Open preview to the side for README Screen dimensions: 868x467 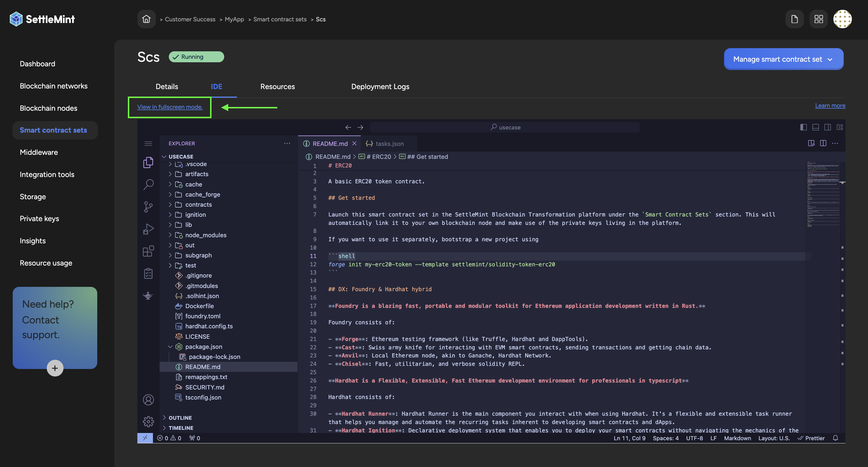(x=811, y=143)
